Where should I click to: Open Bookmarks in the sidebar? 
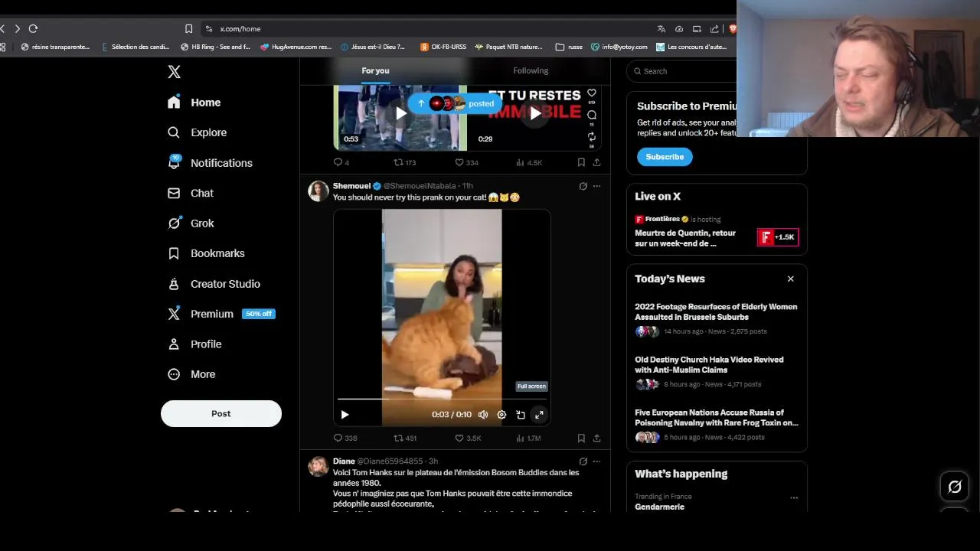pos(207,253)
